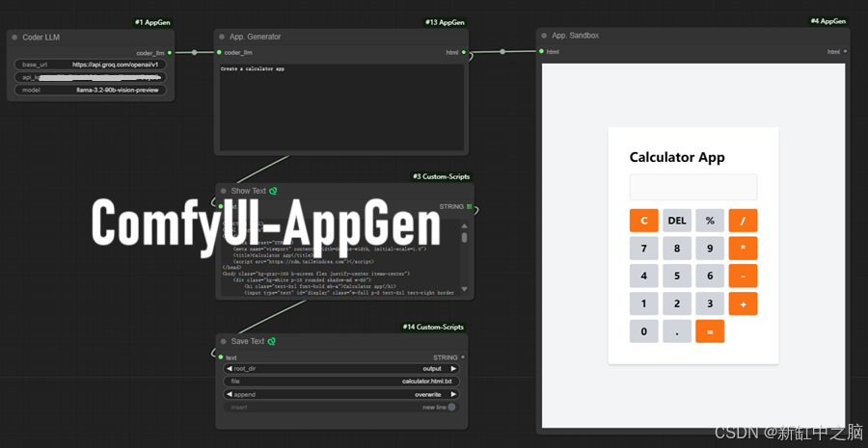The image size is (868, 448).
Task: Click html output socket on App. Generator node
Action: click(464, 53)
